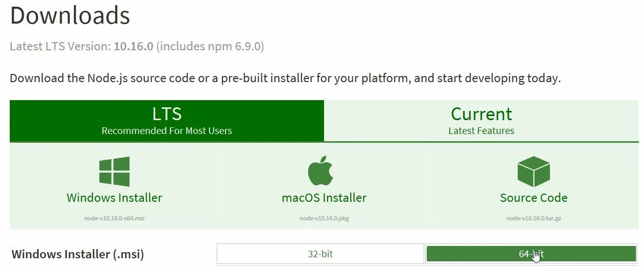Switch to the Current tab
This screenshot has height=266, width=644.
click(481, 121)
